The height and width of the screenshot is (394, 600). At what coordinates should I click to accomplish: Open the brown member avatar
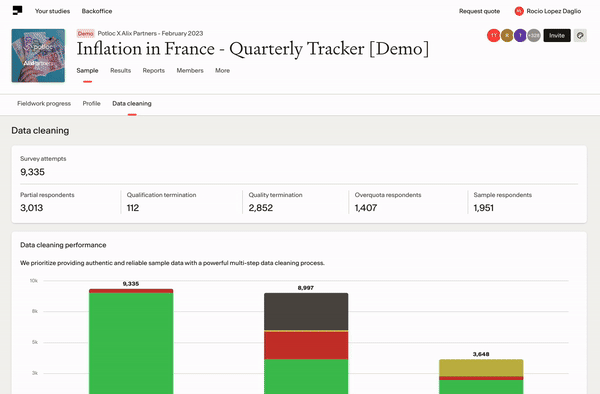pyautogui.click(x=507, y=36)
